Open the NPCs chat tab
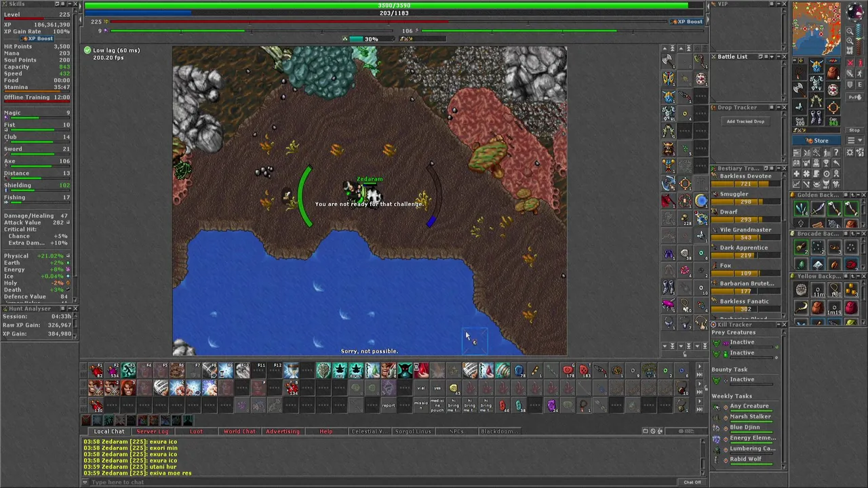The image size is (868, 488). pyautogui.click(x=456, y=431)
